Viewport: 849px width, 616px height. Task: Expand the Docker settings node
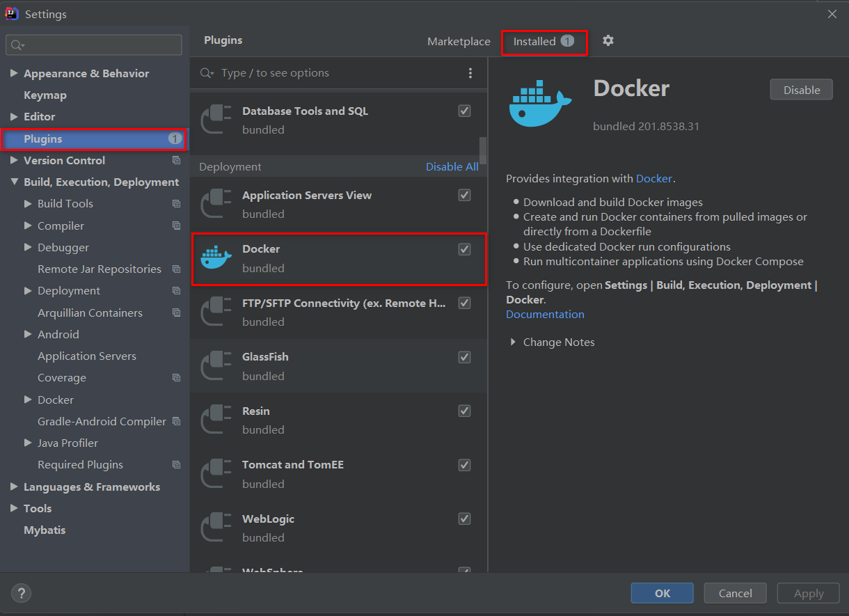click(x=28, y=400)
